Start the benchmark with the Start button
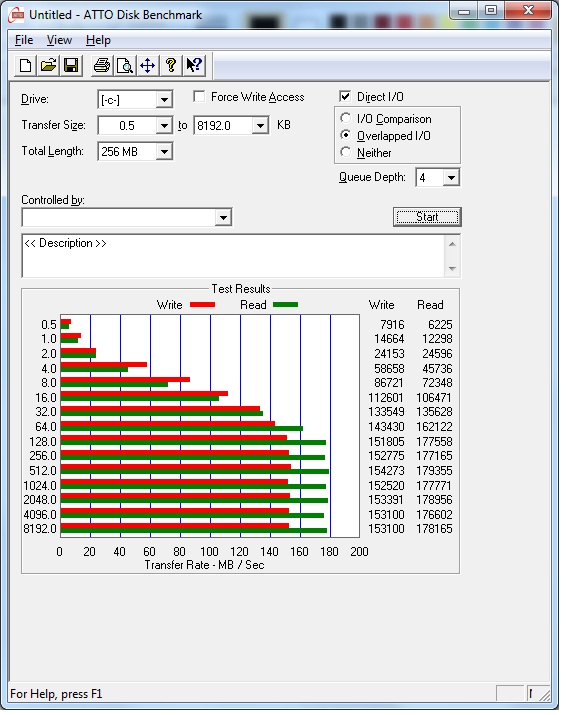This screenshot has height=715, width=566. pyautogui.click(x=427, y=217)
